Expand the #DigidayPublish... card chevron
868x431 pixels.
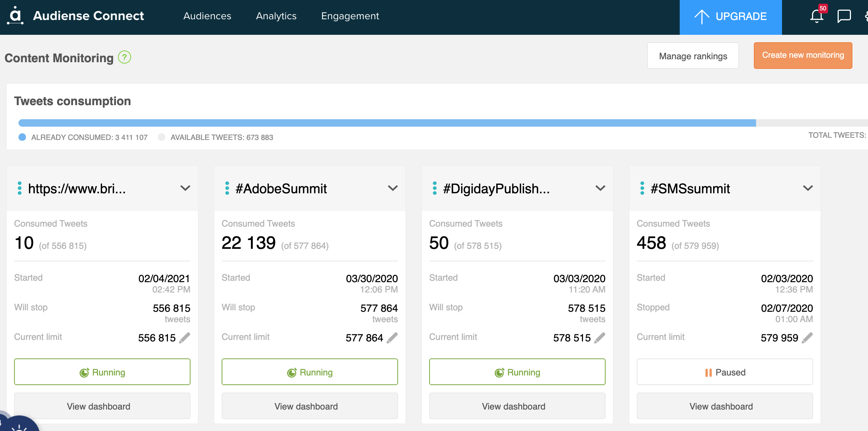600,188
